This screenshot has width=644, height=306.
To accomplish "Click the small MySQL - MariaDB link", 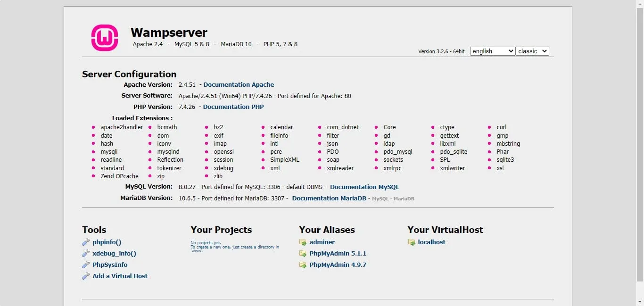I will point(393,199).
